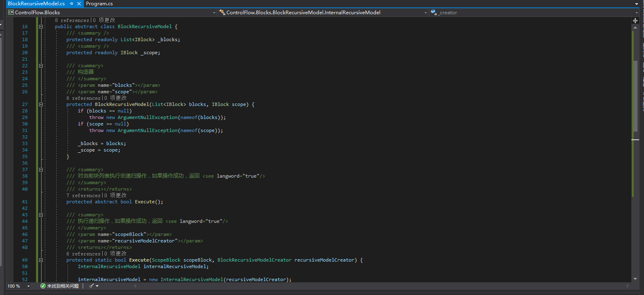Open the code cleanup options arrow
Screen dimensions: 644x295
pos(97,286)
